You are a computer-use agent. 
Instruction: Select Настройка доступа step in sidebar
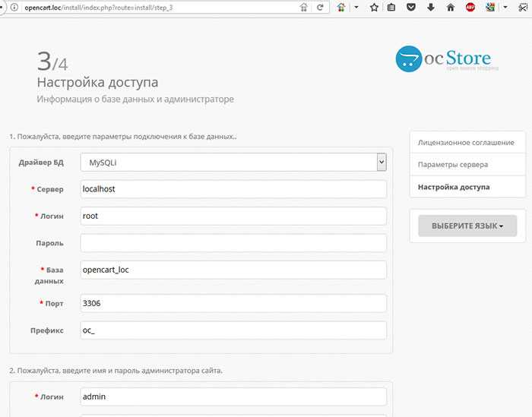pyautogui.click(x=467, y=187)
